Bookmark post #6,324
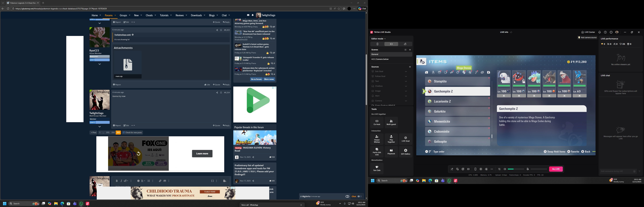 [221, 92]
